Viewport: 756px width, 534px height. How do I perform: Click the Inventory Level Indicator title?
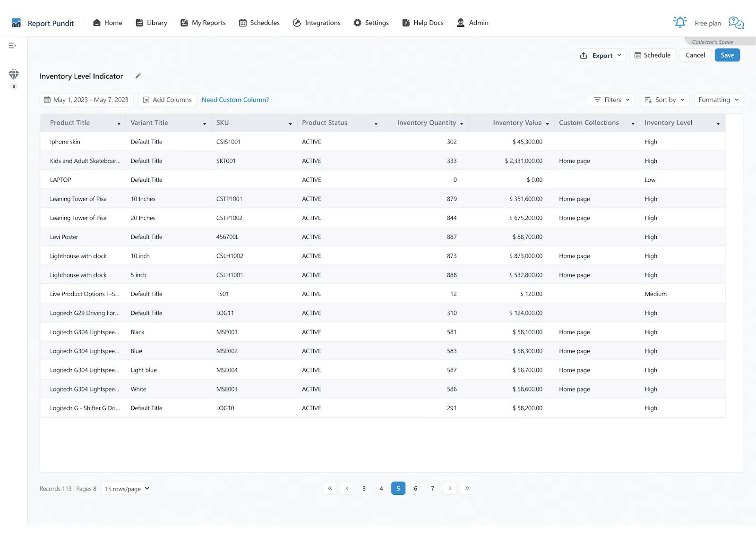[x=81, y=76]
